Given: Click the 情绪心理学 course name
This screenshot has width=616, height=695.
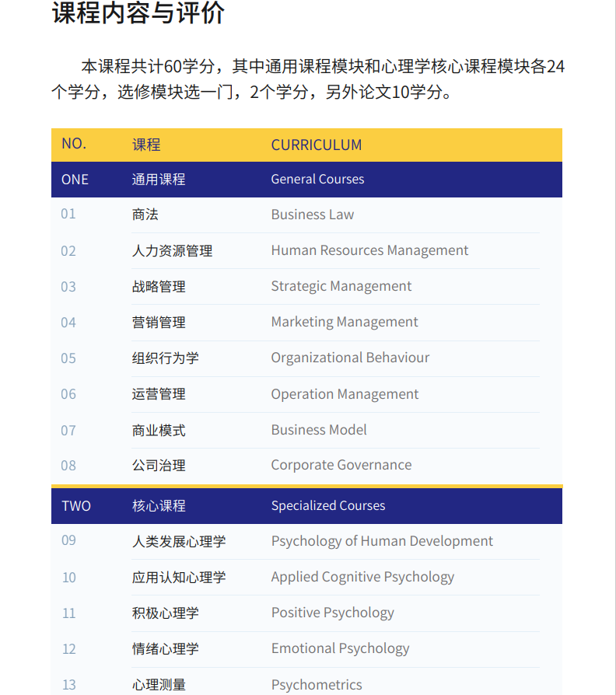Looking at the screenshot, I should [165, 649].
